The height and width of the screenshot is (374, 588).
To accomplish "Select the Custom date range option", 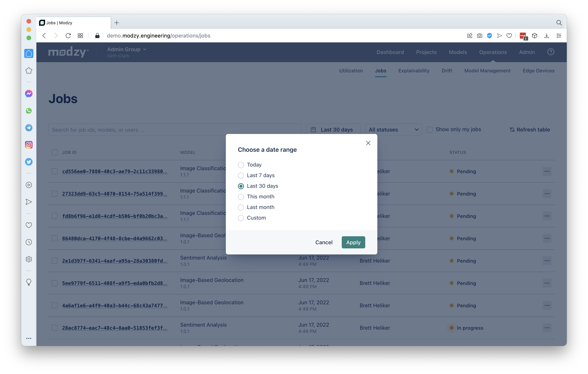I will 241,218.
